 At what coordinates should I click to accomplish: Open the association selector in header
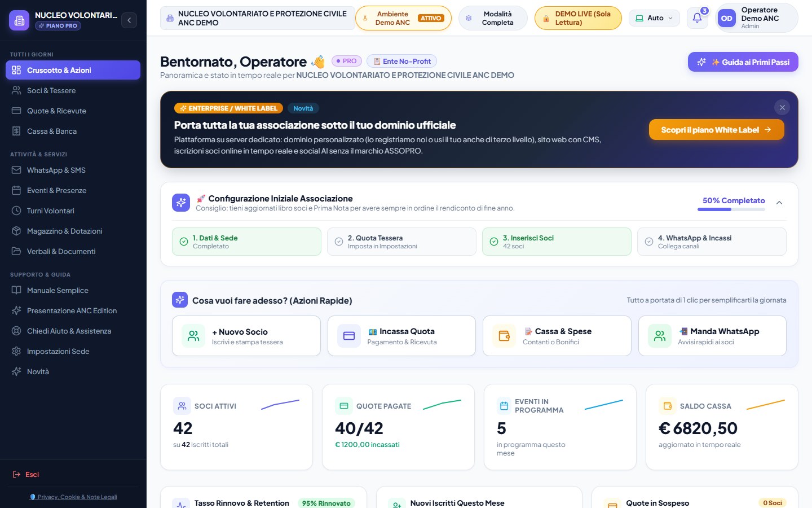tap(258, 18)
